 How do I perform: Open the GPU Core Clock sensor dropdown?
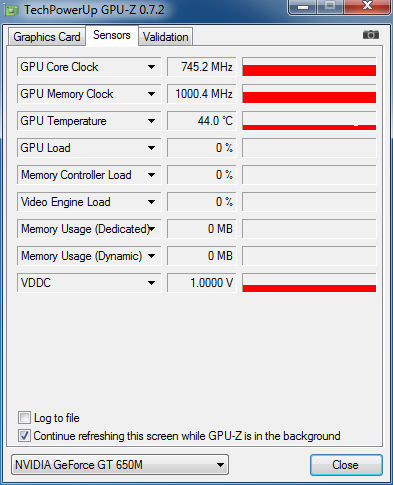click(x=151, y=67)
